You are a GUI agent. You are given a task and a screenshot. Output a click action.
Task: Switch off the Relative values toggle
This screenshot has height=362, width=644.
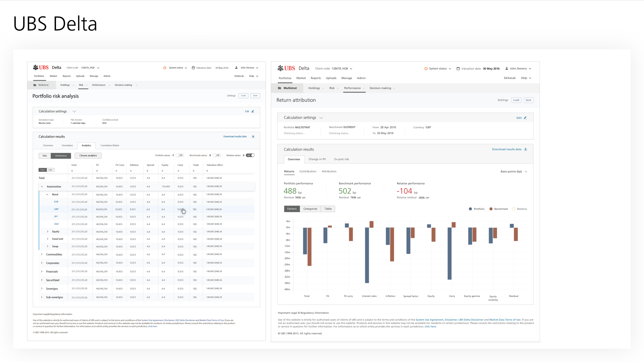pos(250,155)
